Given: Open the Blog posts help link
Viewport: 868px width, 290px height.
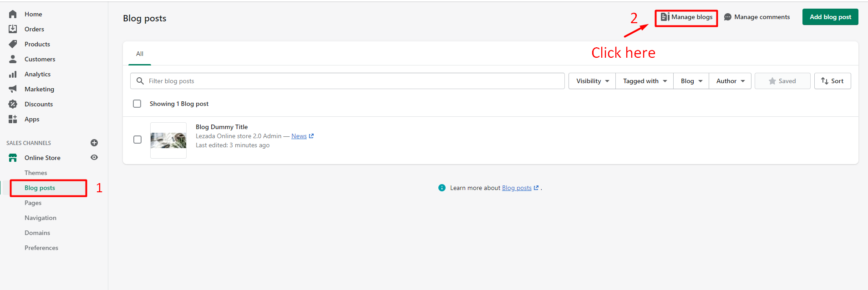Looking at the screenshot, I should coord(517,188).
